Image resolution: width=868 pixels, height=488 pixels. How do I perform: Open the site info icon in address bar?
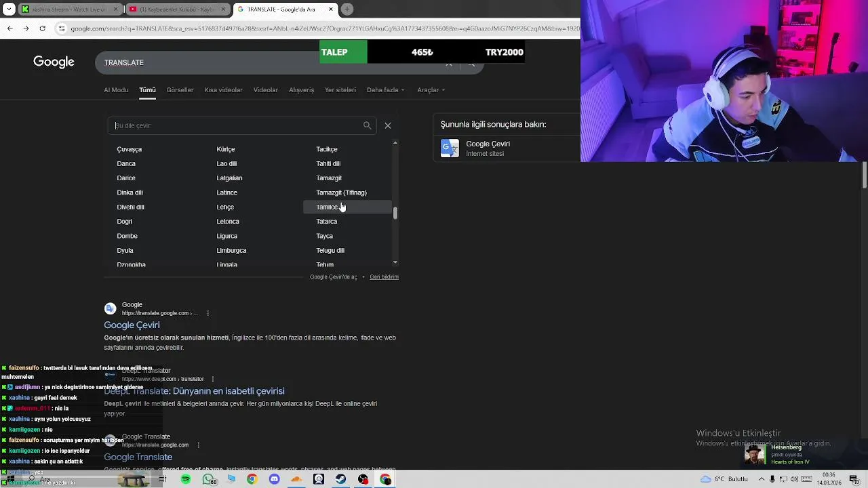(x=62, y=28)
